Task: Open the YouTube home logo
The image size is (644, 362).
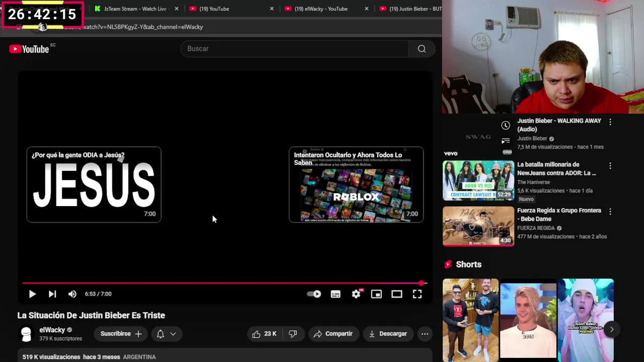Action: tap(29, 49)
